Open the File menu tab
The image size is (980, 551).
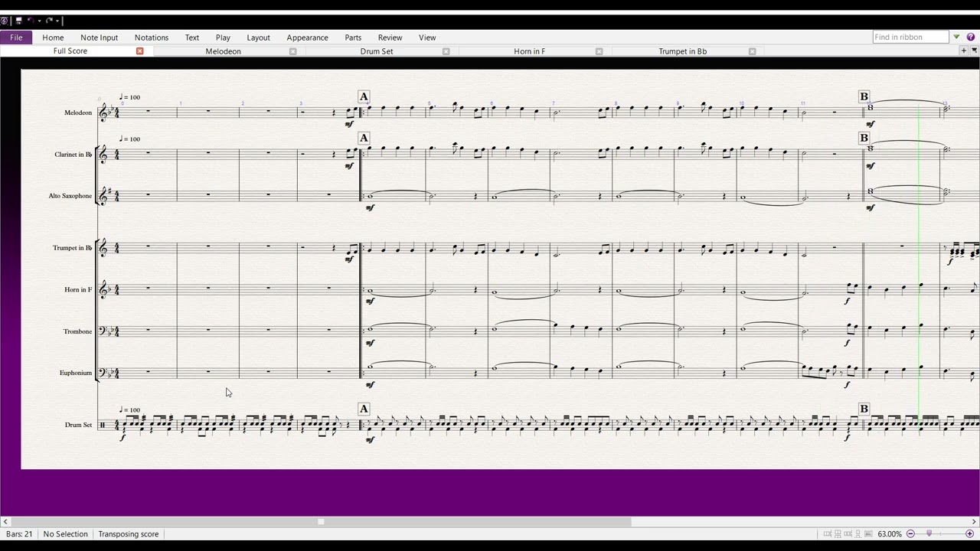[16, 37]
